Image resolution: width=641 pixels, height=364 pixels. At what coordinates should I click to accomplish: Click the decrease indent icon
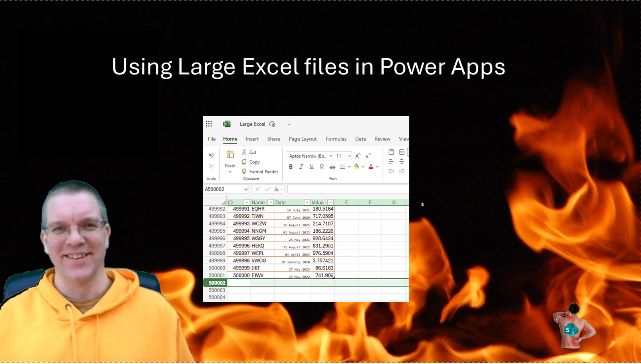pos(391,171)
